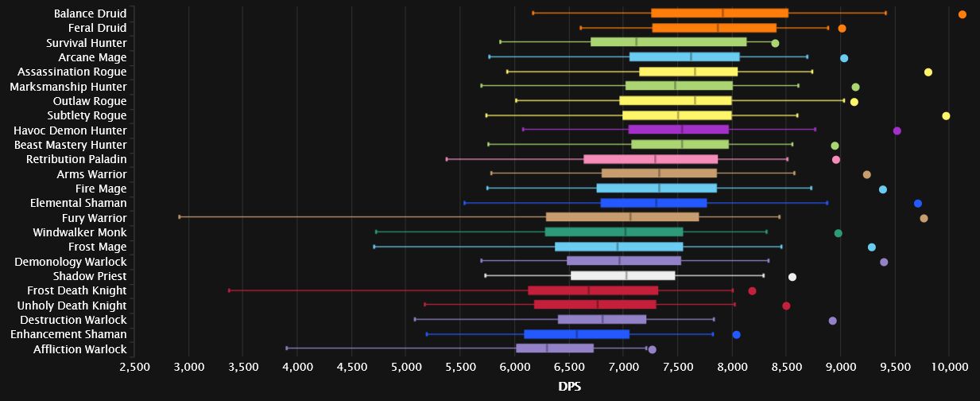Click the Subtlety Rogue outlier dot
The width and height of the screenshot is (980, 401).
(x=946, y=116)
